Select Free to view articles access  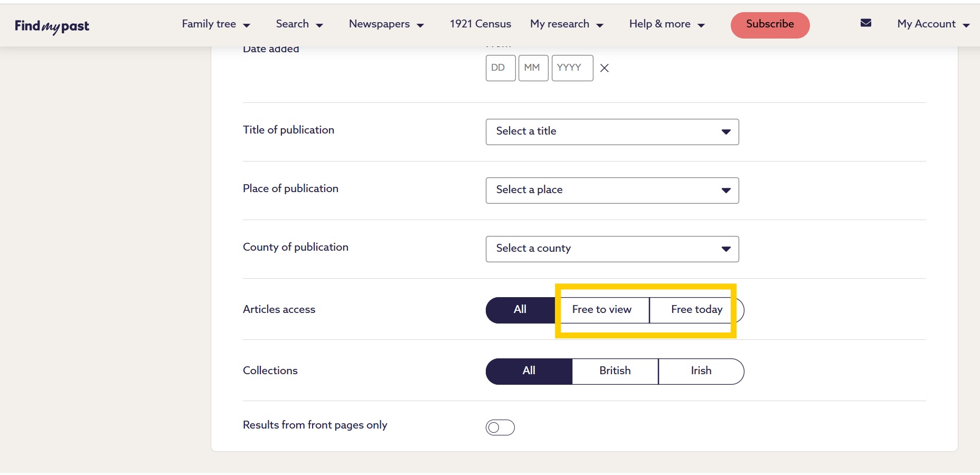[x=602, y=310]
